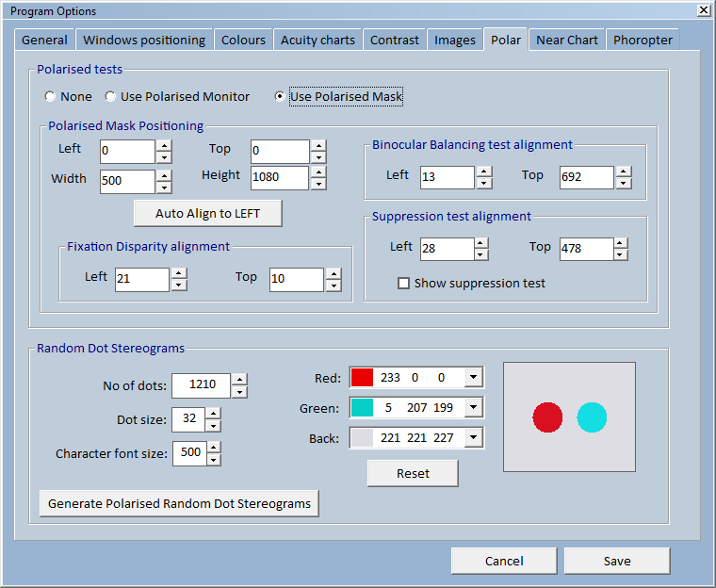Screen dimensions: 716x588
Task: Save the program options
Action: pyautogui.click(x=617, y=561)
